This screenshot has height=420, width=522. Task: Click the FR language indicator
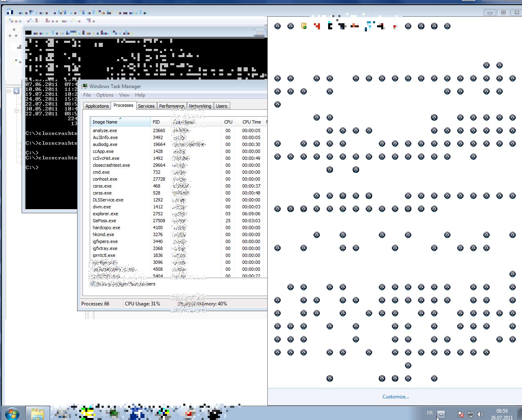(x=430, y=413)
